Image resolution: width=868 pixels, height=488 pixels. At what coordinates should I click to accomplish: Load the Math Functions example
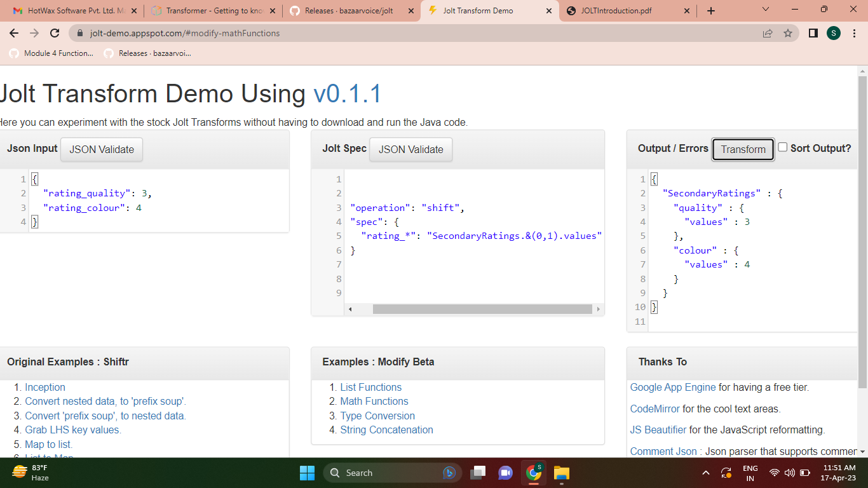[x=374, y=401]
